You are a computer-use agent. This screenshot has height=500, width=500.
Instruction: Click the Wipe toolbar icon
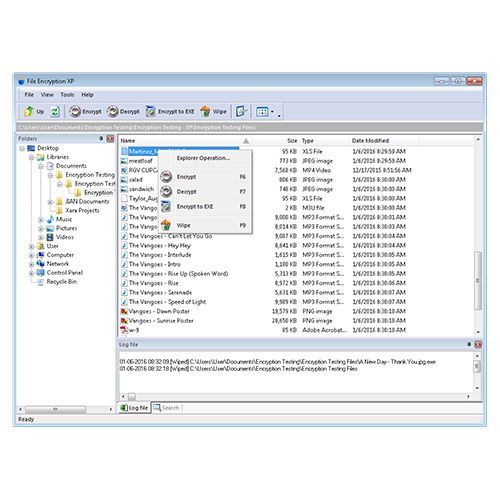point(213,111)
